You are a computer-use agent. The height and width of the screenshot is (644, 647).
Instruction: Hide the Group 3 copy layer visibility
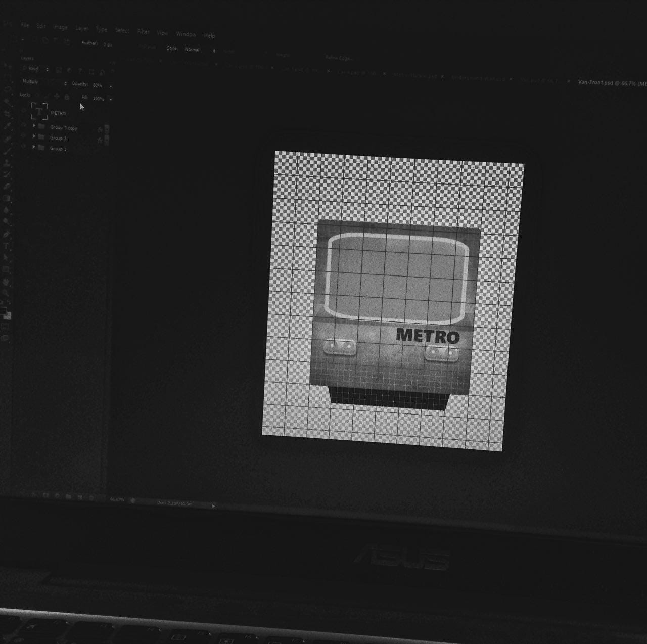click(23, 125)
